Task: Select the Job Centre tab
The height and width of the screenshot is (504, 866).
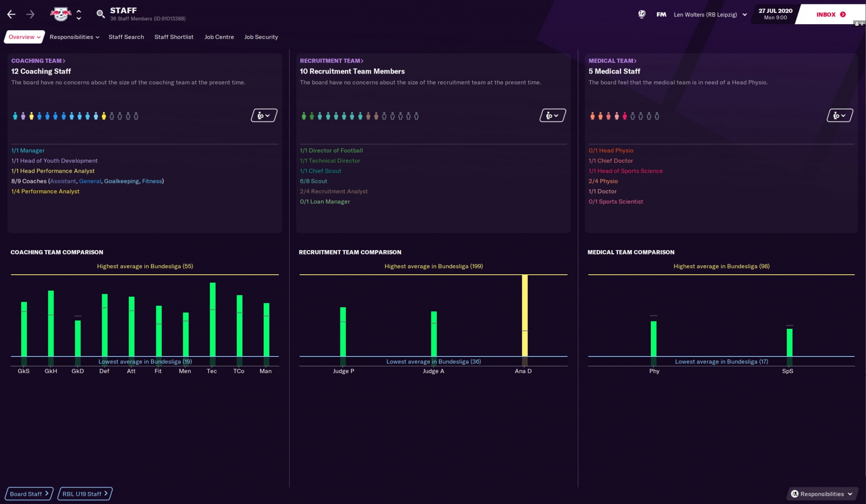Action: click(219, 37)
